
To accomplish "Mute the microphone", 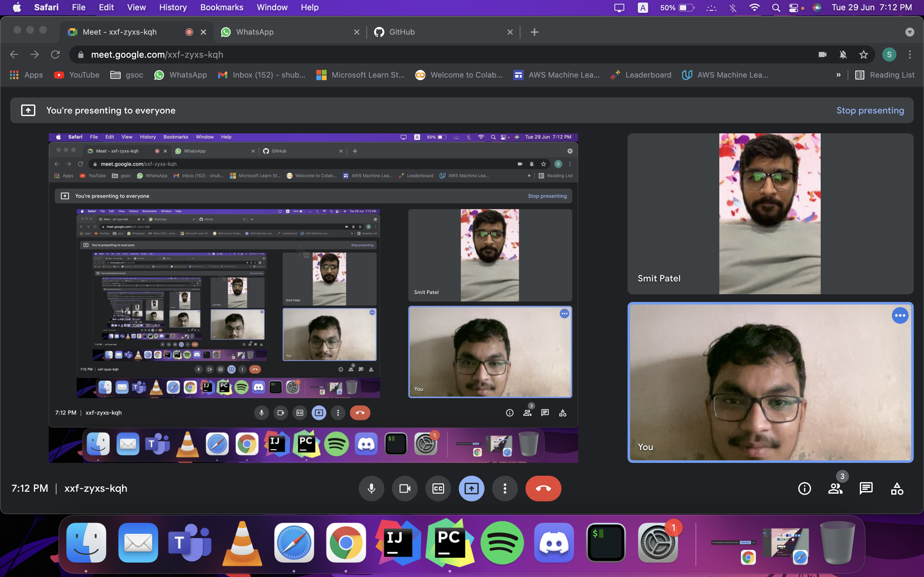I will tap(371, 489).
